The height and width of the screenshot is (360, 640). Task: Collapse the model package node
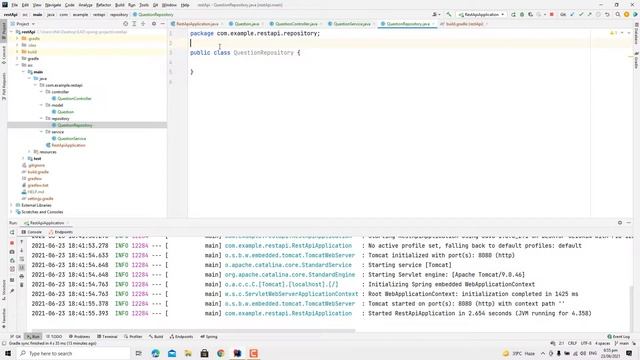[x=41, y=105]
